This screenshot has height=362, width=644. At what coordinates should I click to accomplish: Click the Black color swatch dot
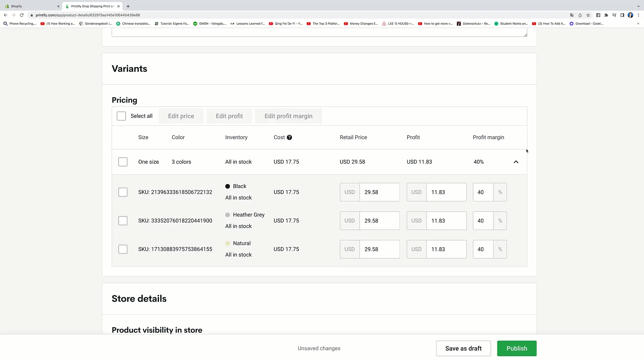coord(228,186)
